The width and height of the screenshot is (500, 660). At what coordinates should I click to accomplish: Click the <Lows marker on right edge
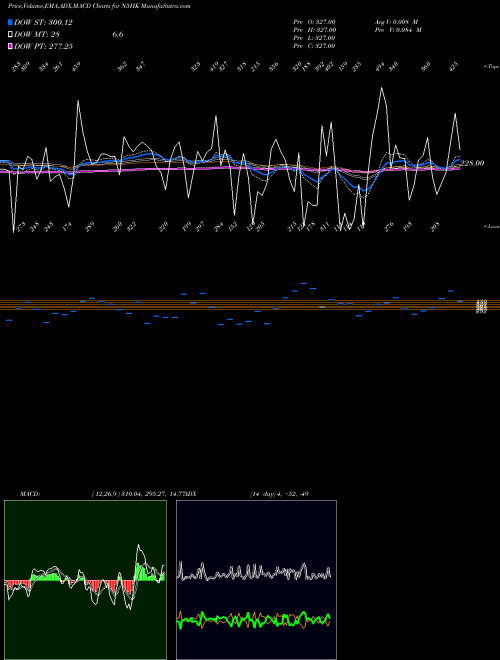point(492,226)
